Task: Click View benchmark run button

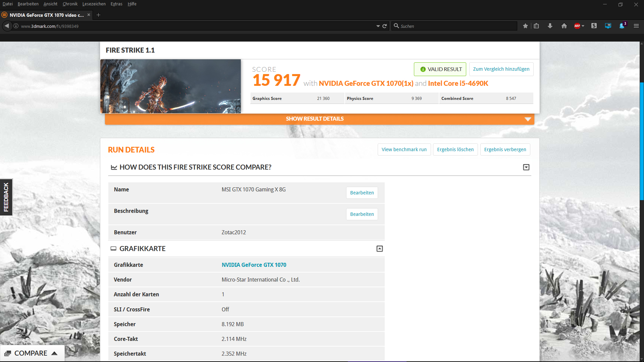Action: [404, 149]
